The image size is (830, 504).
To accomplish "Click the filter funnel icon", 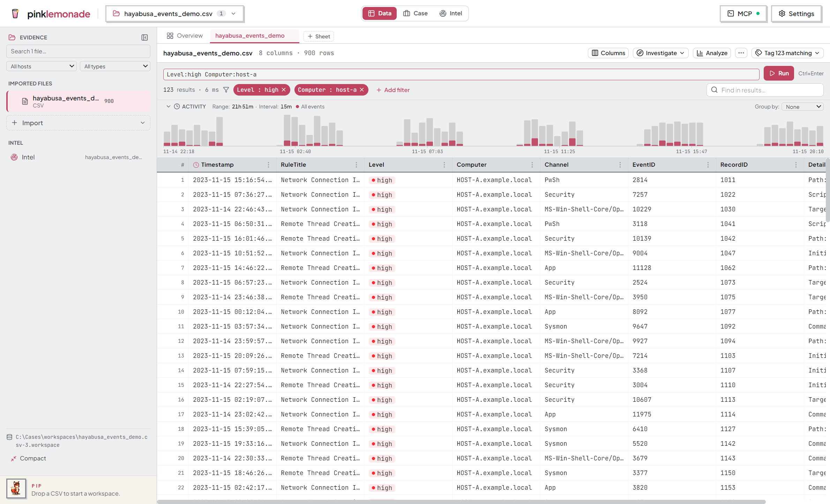I will 226,90.
